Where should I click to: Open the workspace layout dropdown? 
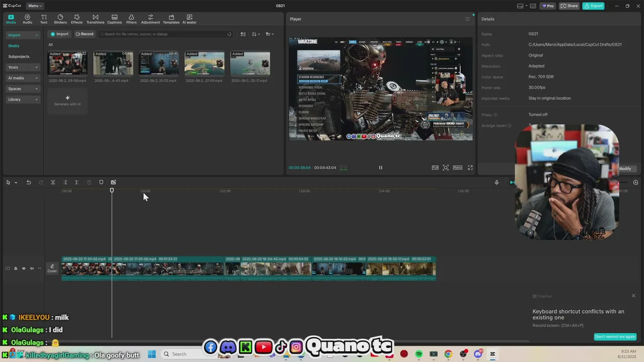pyautogui.click(x=522, y=6)
